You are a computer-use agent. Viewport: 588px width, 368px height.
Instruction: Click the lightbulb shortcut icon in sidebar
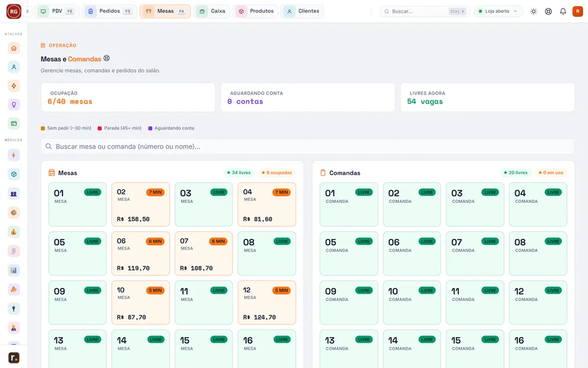click(x=14, y=105)
